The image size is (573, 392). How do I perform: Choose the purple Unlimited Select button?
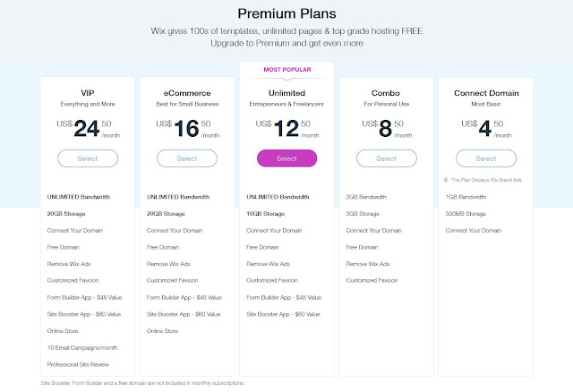286,158
